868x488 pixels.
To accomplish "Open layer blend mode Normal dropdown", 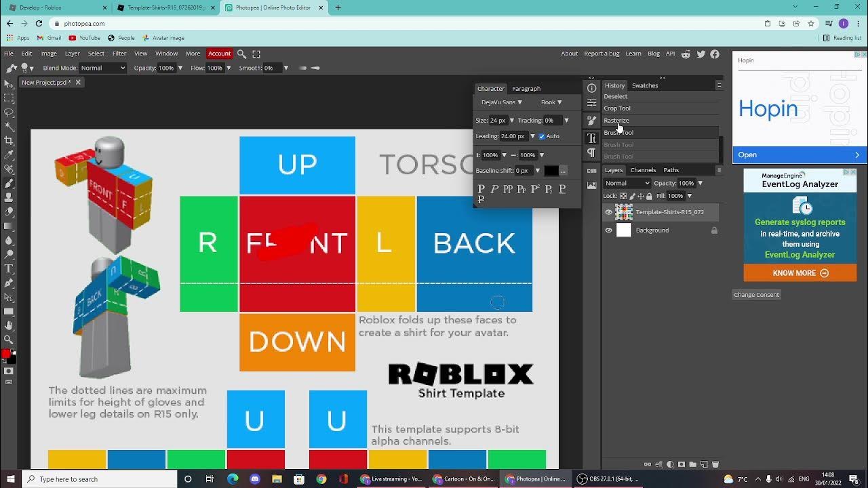I will [x=627, y=183].
